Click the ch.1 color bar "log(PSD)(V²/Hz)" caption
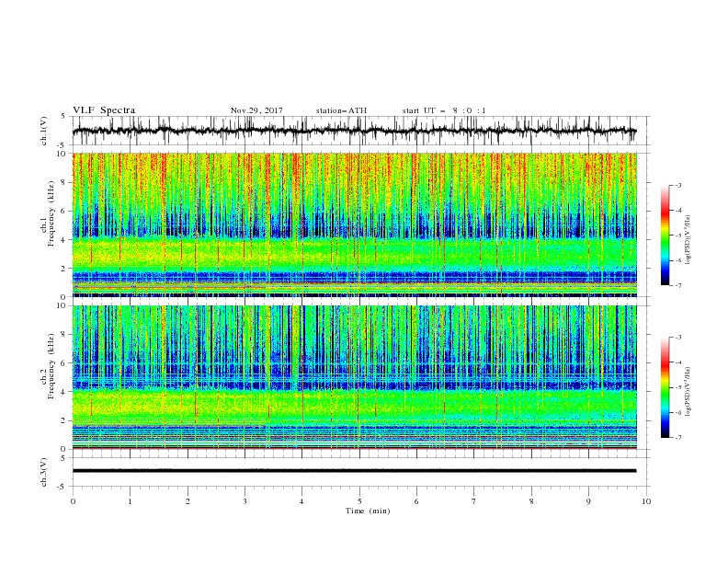The height and width of the screenshot is (563, 728). [688, 240]
